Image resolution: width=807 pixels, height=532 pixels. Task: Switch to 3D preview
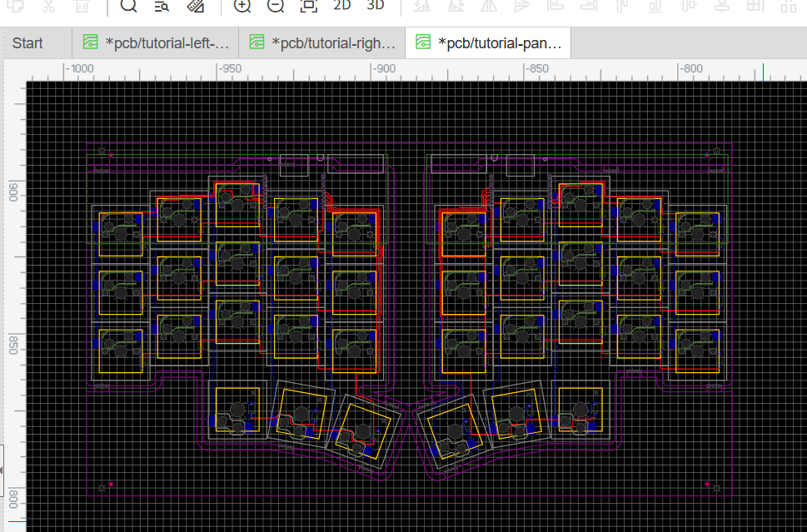(x=376, y=6)
